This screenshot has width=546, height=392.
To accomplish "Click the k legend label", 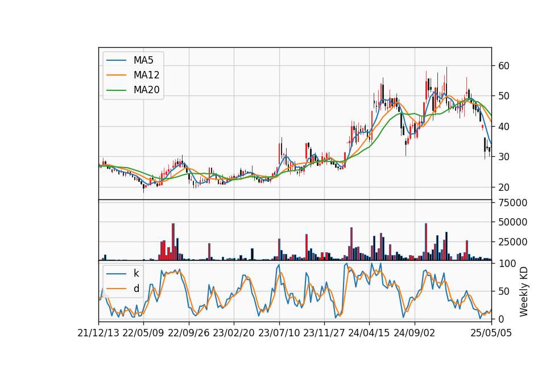I will coord(136,273).
